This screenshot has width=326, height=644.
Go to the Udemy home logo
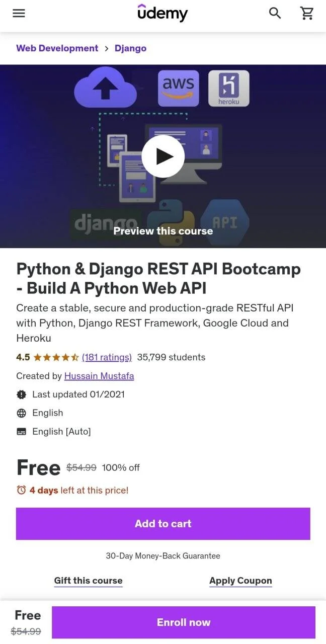coord(162,13)
